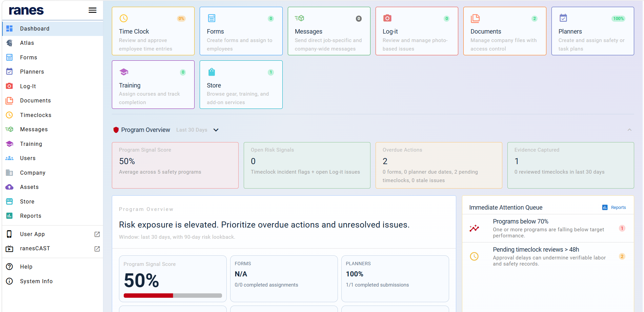Click the ranes logo

26,11
